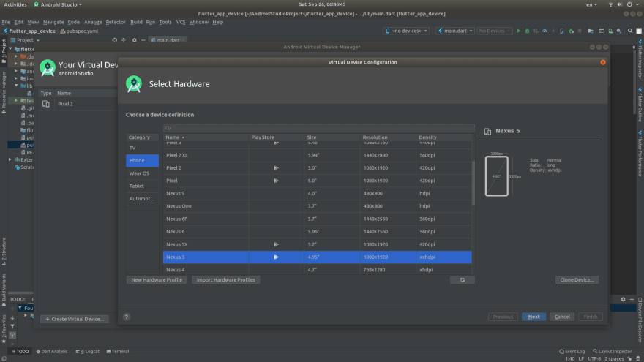Select the Tablet category
Screen dimensions: 644x362
click(142, 186)
